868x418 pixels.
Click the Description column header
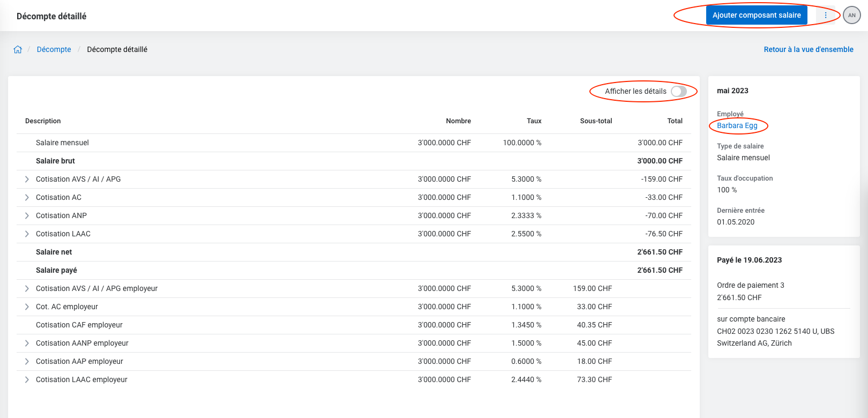coord(43,121)
